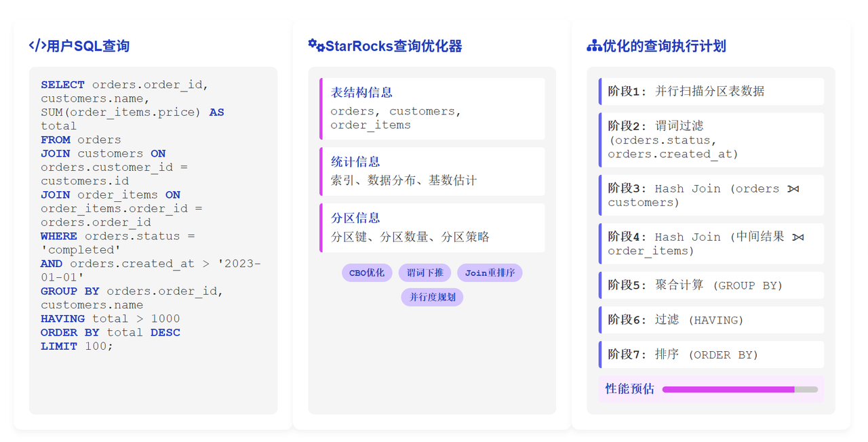
Task: Open 阶段2: 谓词过滤 step
Action: pos(711,140)
